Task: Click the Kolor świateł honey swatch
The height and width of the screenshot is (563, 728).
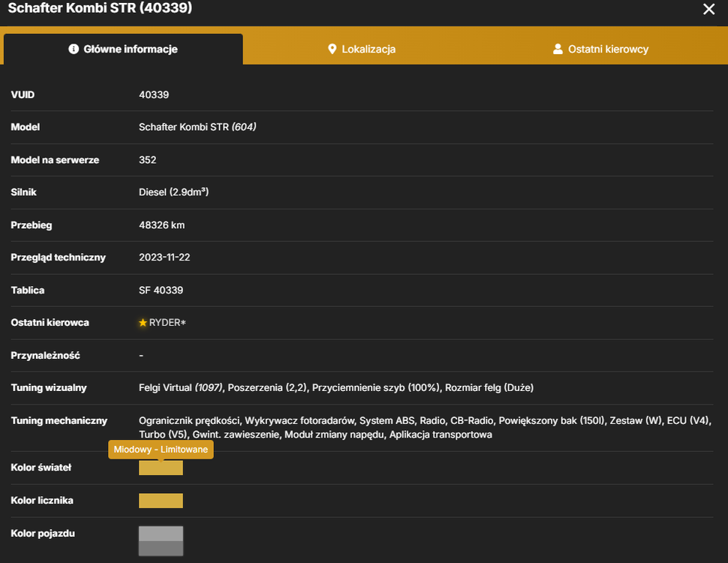Action: (161, 468)
